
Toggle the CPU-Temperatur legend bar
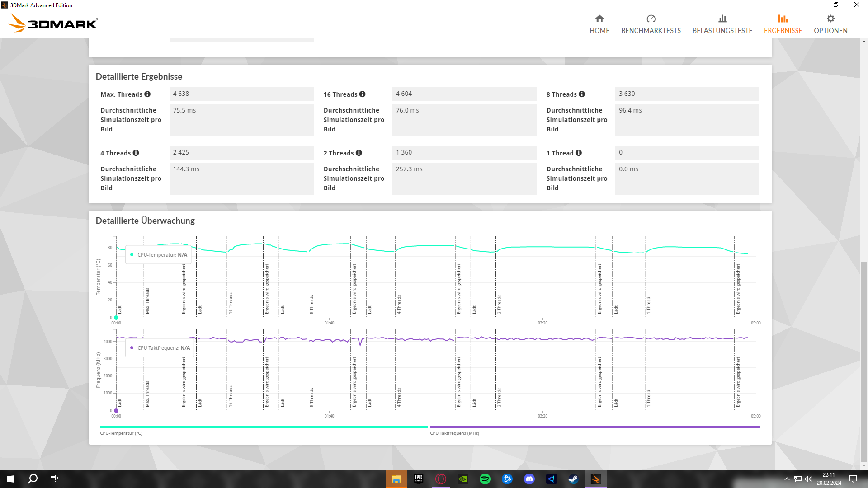point(264,427)
